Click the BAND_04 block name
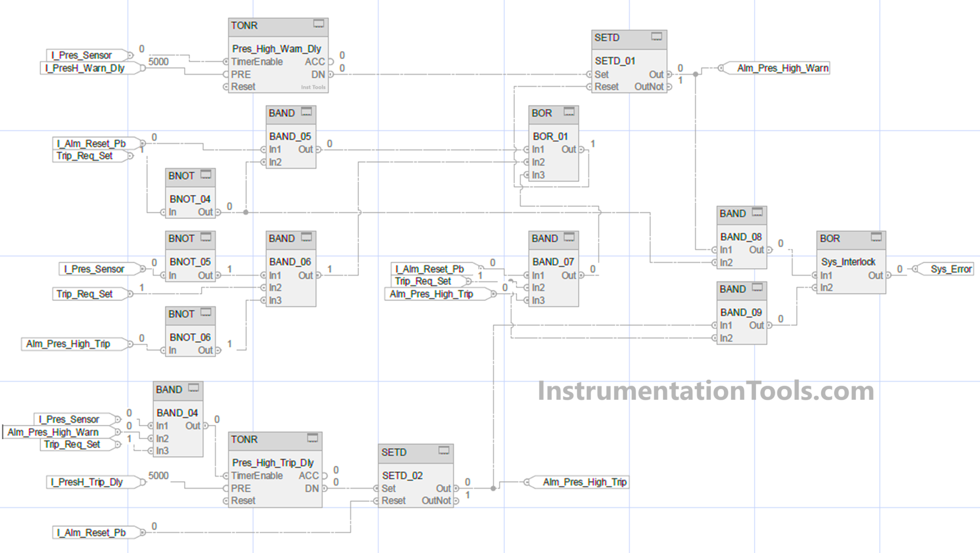This screenshot has height=553, width=980. click(177, 413)
